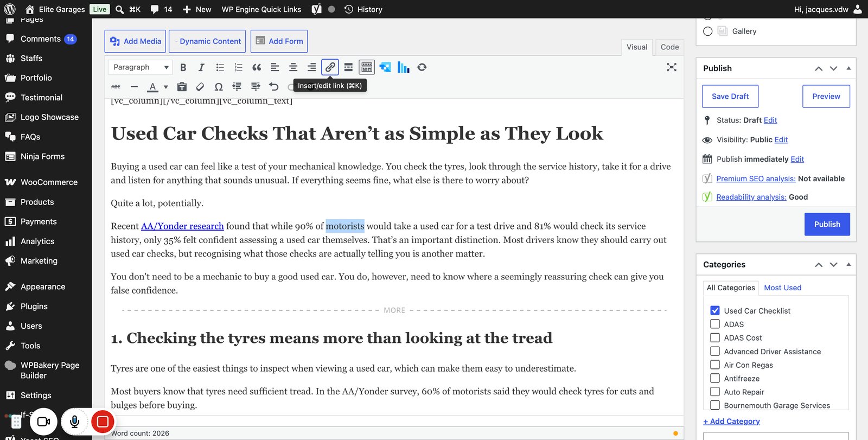Apply italic formatting
868x440 pixels.
click(x=201, y=67)
